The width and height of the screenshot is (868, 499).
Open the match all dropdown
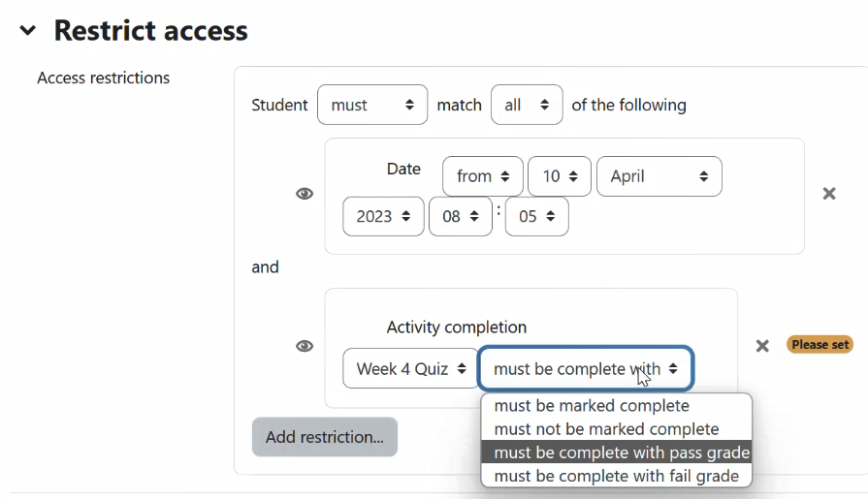click(527, 105)
